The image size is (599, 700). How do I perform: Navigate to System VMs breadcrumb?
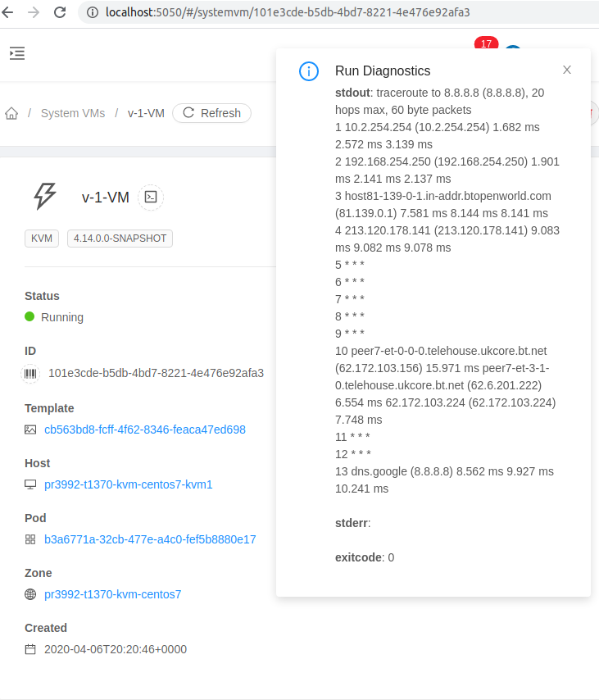73,113
